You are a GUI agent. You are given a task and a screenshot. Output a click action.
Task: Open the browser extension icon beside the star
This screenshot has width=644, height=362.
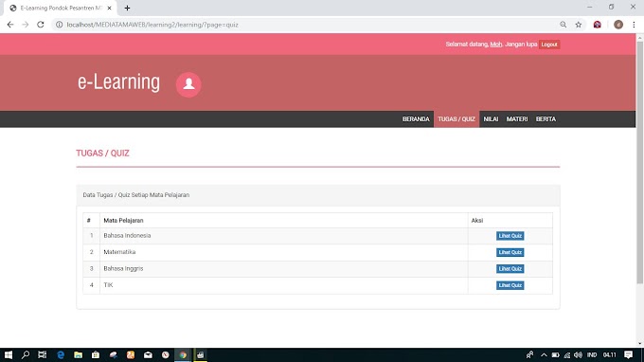click(598, 25)
